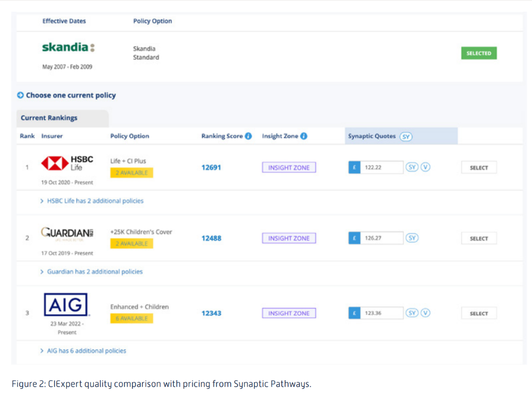Viewport: 532px width, 395px height.
Task: Select the AIG policy
Action: tap(478, 313)
